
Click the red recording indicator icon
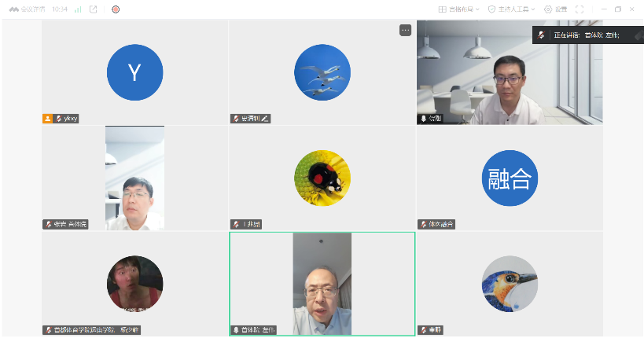(116, 9)
